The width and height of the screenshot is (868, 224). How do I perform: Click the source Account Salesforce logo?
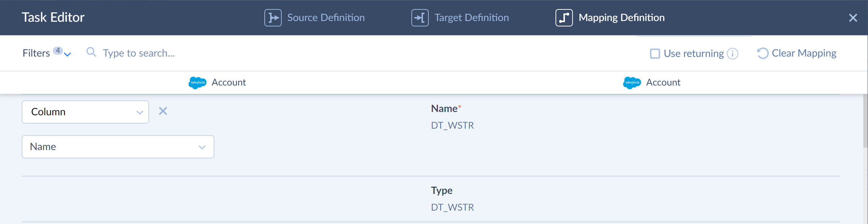point(197,83)
